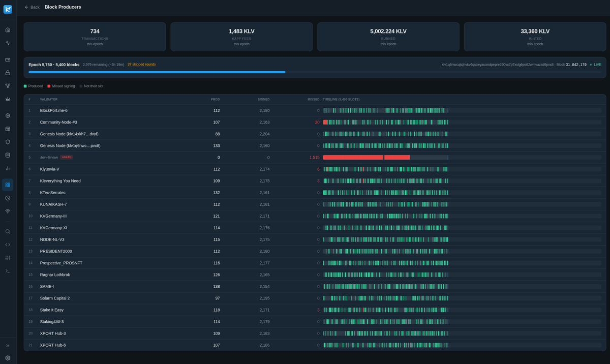Screen dimensions: 610x364
Task: Click the timeline strip for SAME-I
Action: 462,286
